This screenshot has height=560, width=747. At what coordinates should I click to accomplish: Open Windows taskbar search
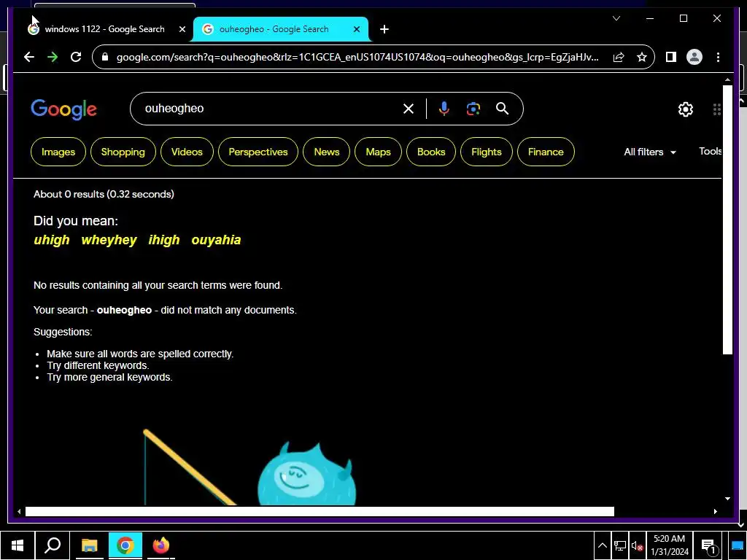coord(53,545)
